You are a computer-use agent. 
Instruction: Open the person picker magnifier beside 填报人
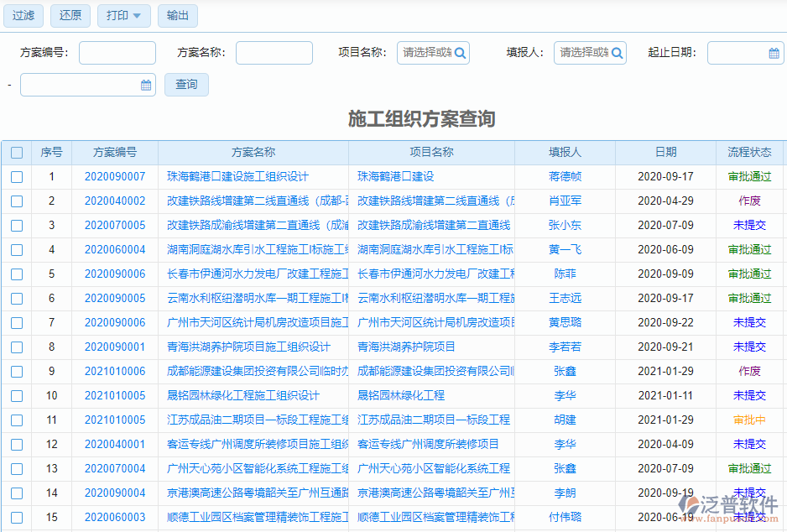(616, 52)
